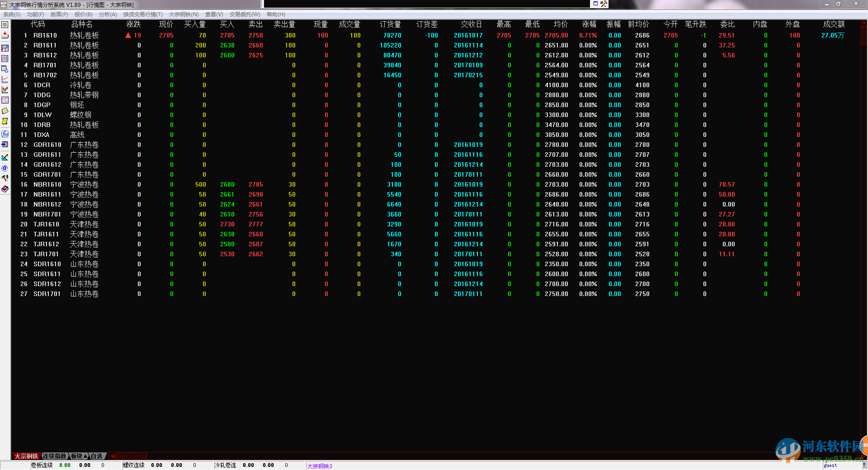Open the 系统(S) menu
The image size is (868, 470).
point(12,14)
